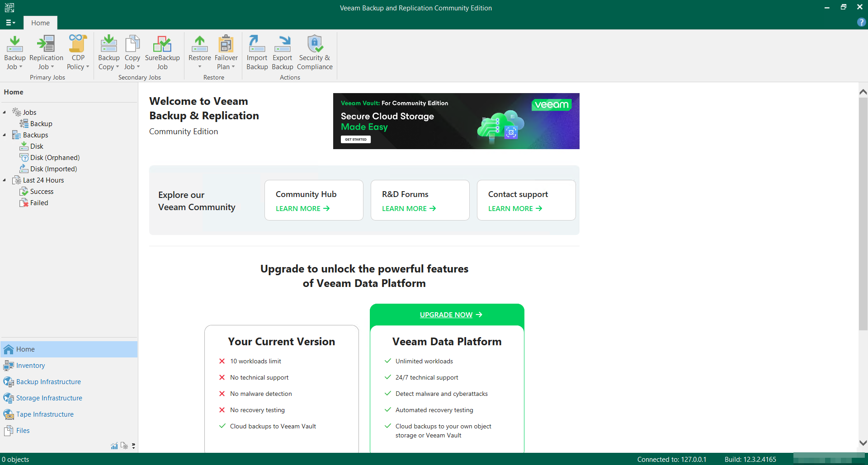Open the Backup Copy ribbon button
This screenshot has width=868, height=465.
tap(108, 53)
